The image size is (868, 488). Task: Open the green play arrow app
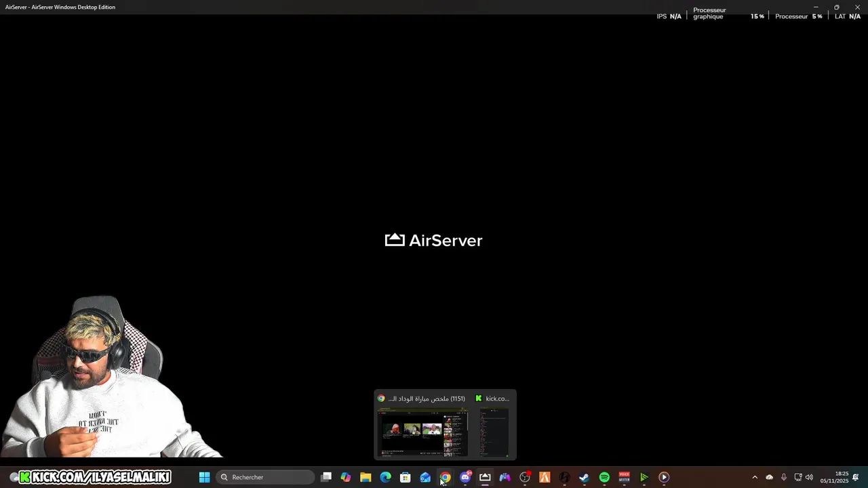pos(644,477)
